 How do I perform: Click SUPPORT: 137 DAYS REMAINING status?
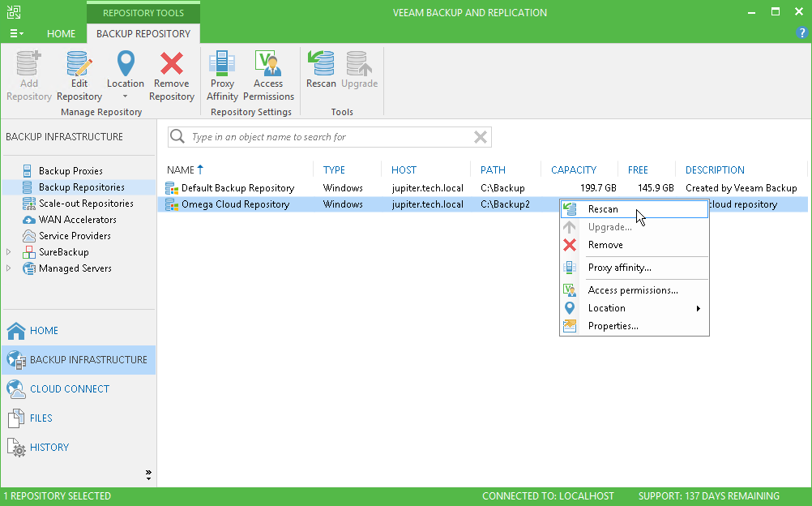click(x=708, y=496)
